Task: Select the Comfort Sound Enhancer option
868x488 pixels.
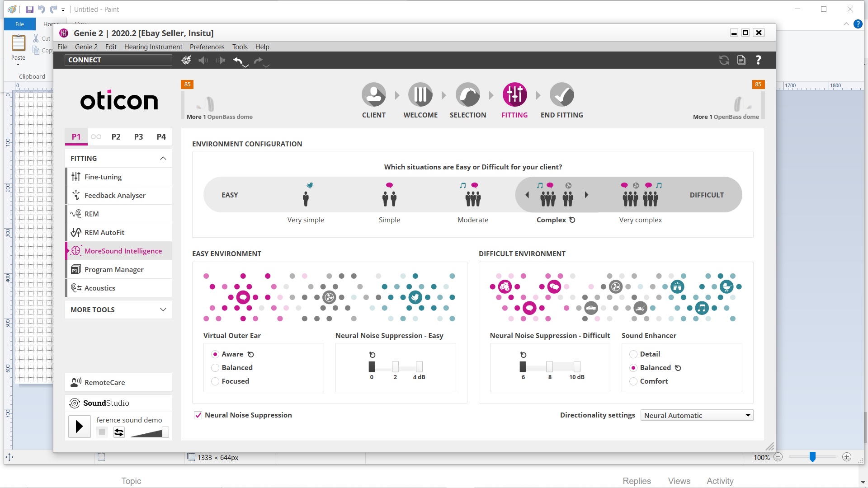Action: [633, 381]
